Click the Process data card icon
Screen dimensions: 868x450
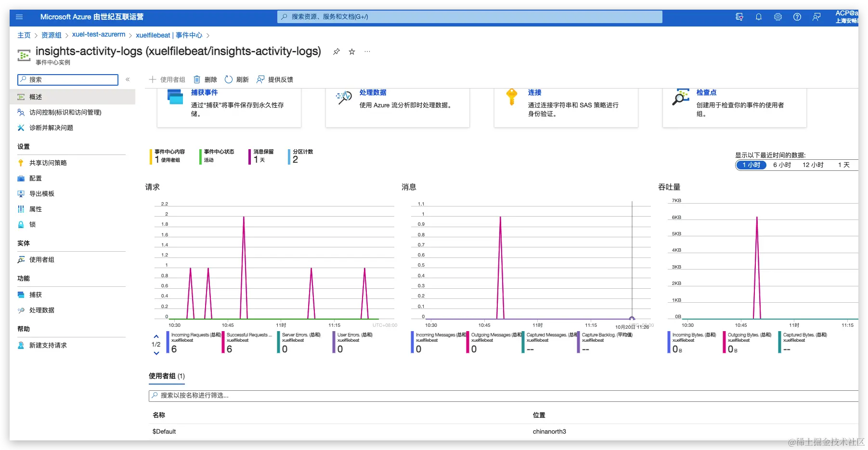344,98
